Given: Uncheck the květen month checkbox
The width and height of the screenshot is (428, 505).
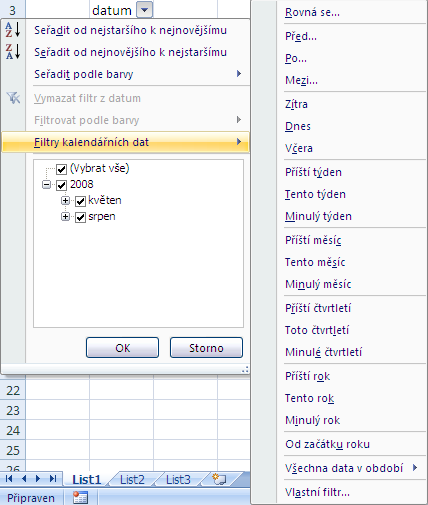Looking at the screenshot, I should [80, 201].
